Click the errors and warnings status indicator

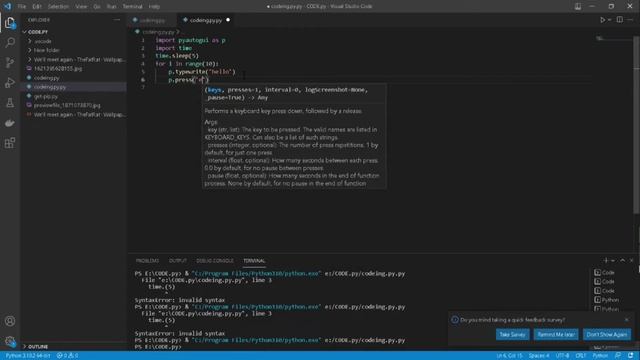pyautogui.click(x=68, y=356)
